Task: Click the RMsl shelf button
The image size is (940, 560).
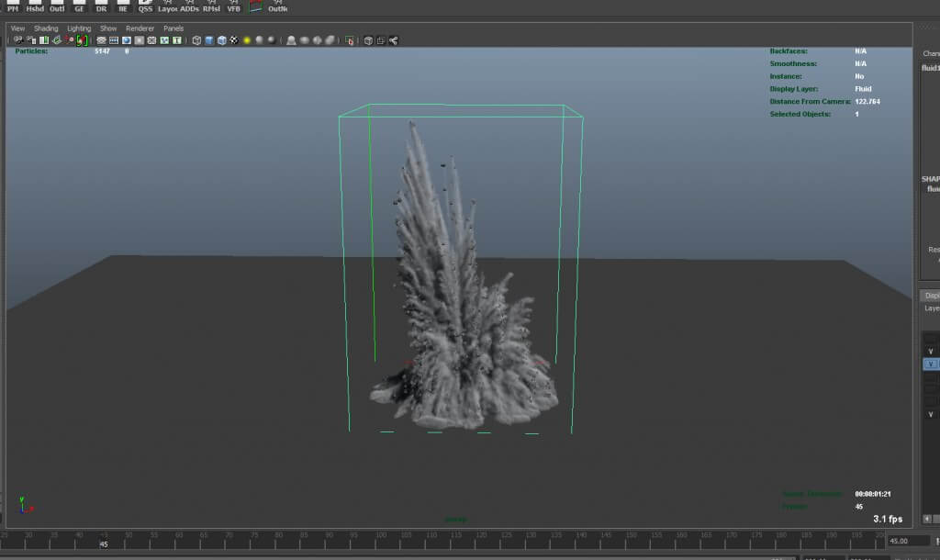Action: click(x=212, y=6)
